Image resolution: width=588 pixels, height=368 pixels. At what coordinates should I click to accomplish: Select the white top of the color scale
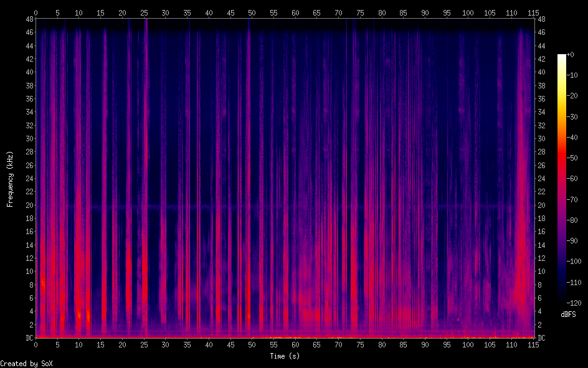pos(562,57)
